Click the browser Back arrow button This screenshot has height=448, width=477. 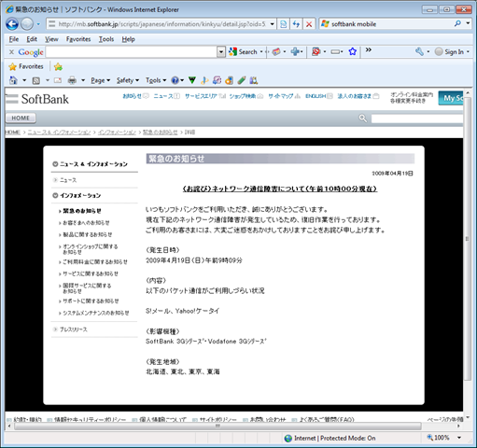point(12,24)
